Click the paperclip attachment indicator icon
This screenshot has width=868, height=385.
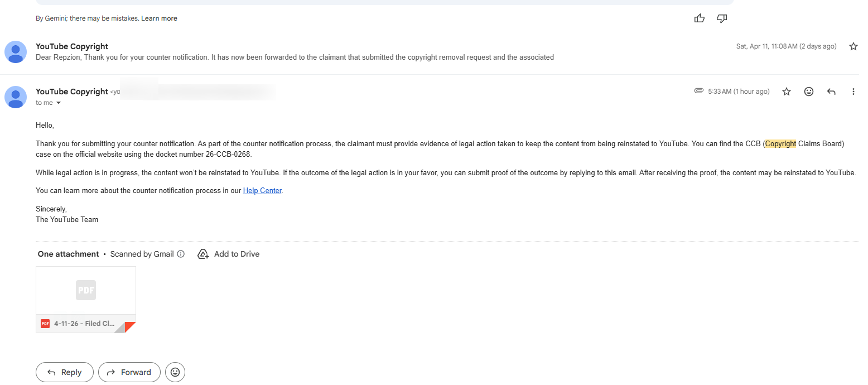point(698,91)
